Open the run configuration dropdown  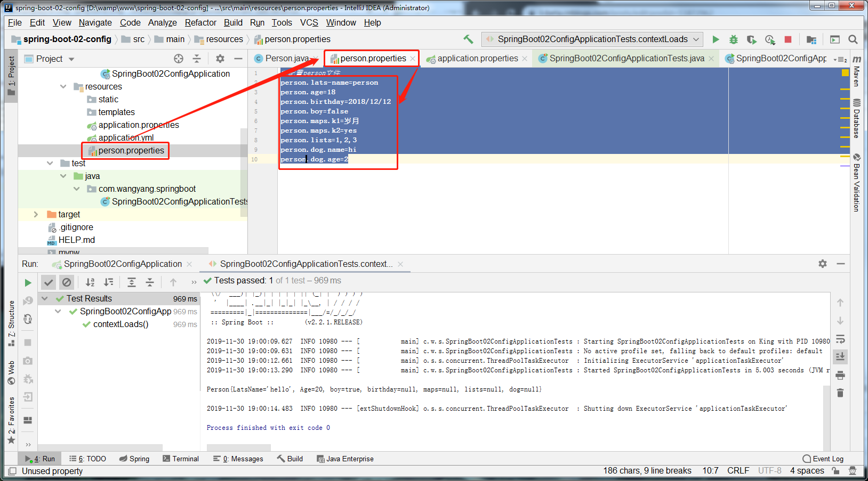(x=592, y=39)
